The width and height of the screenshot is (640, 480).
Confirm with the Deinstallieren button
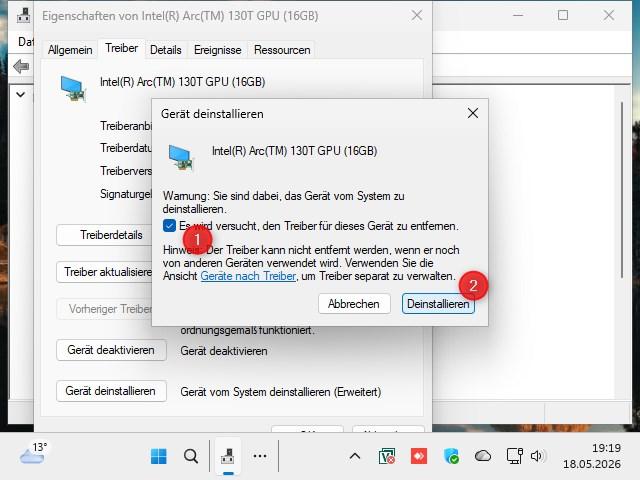[438, 304]
